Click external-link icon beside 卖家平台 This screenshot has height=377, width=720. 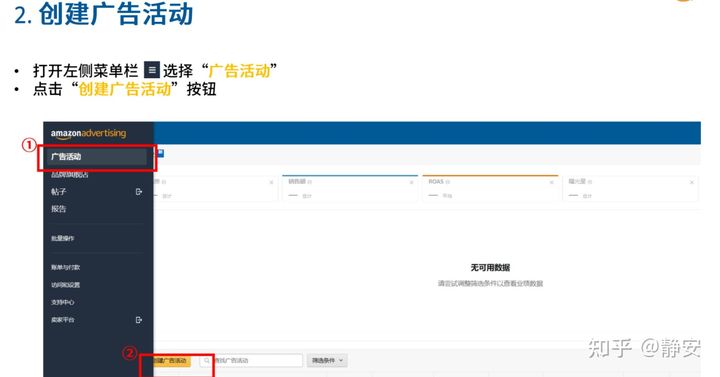point(139,320)
